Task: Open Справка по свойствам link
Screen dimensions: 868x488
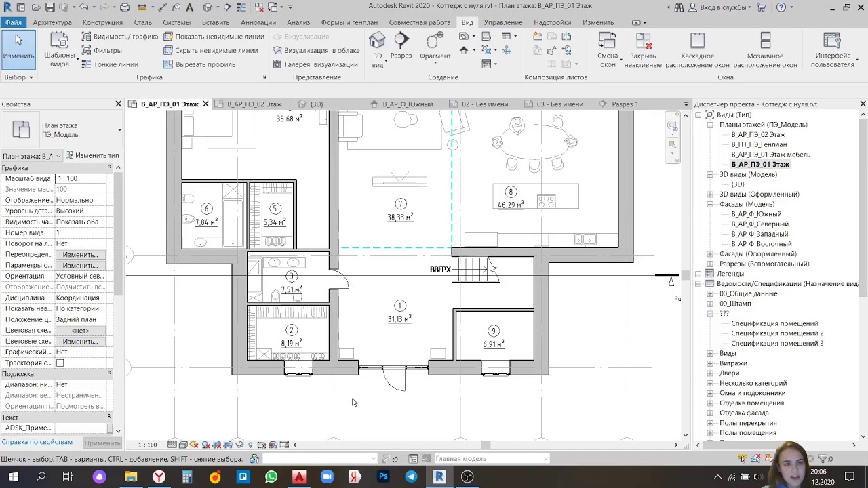Action: [37, 442]
